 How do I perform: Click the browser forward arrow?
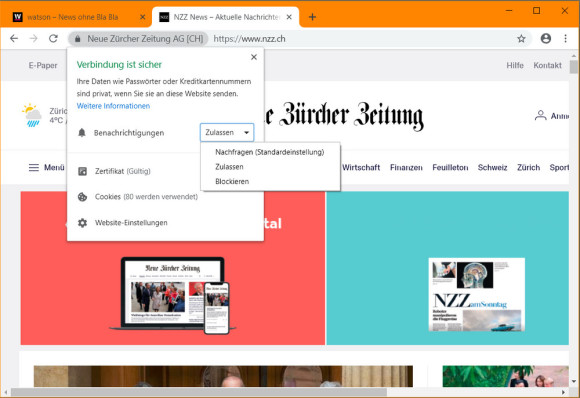tap(34, 38)
